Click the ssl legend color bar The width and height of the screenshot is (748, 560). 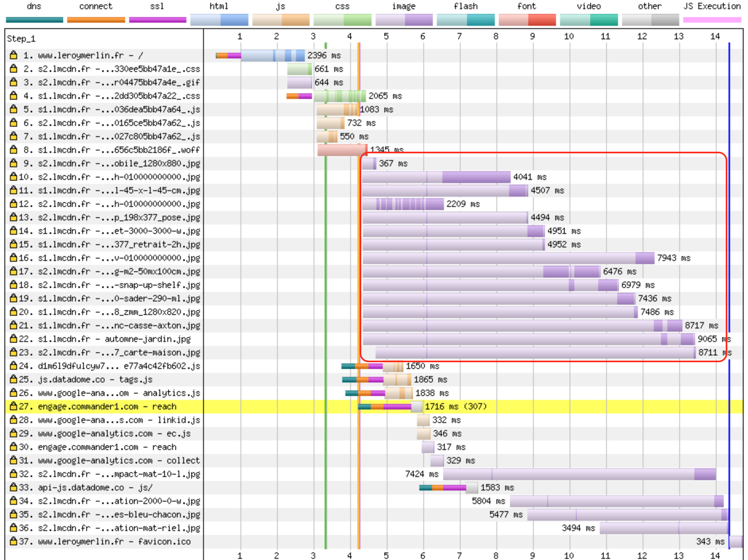tap(158, 20)
